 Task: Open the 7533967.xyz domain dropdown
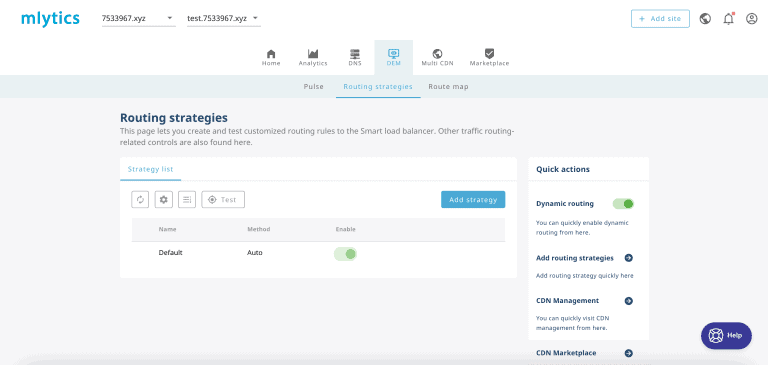coord(138,19)
